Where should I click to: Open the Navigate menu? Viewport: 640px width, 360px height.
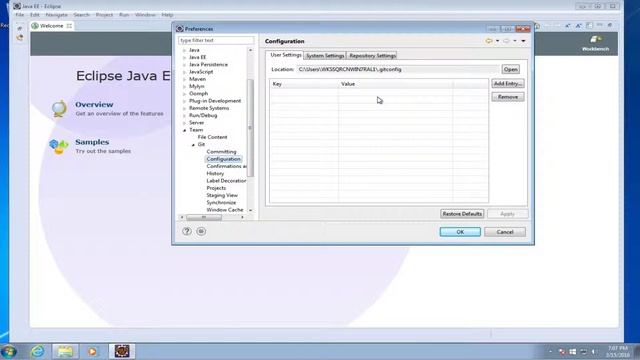(x=56, y=15)
